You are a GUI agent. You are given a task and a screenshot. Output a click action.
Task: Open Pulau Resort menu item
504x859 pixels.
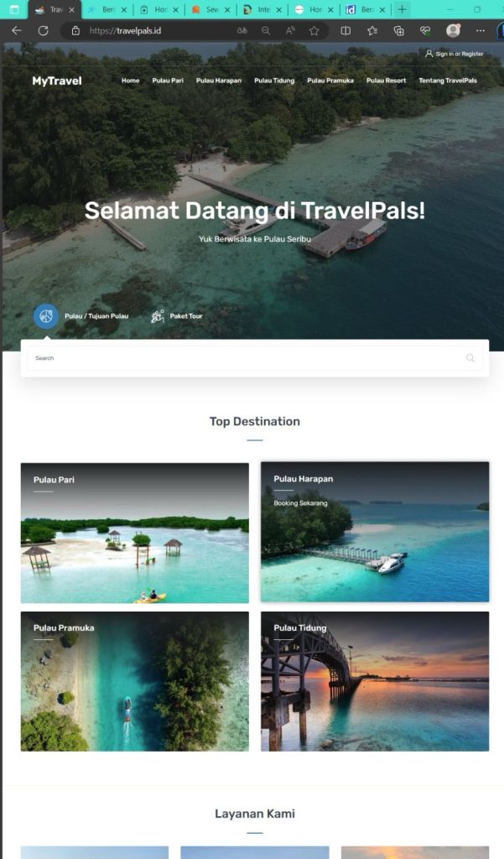[x=387, y=81]
